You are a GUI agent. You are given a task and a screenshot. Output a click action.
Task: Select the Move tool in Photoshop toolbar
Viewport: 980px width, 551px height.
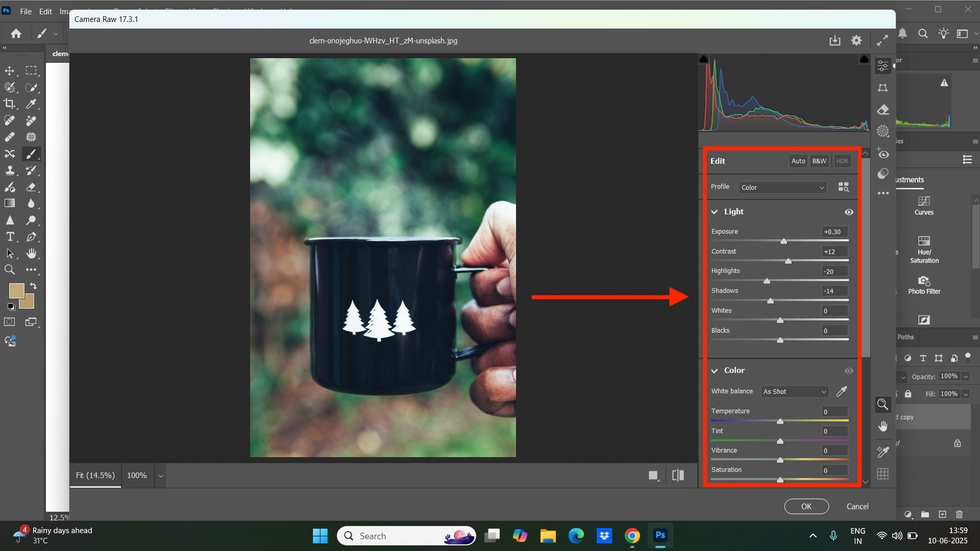click(10, 71)
